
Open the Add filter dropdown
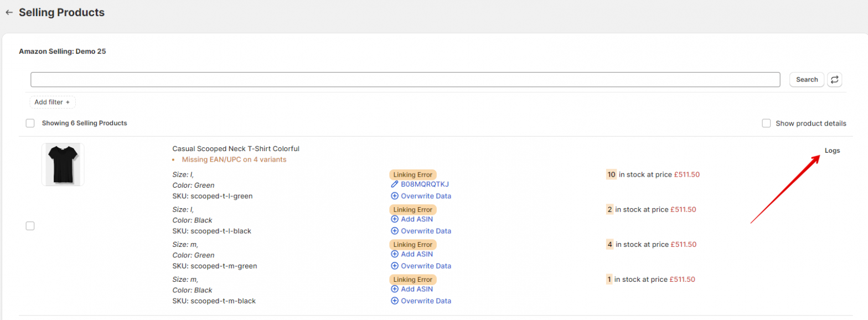[52, 102]
